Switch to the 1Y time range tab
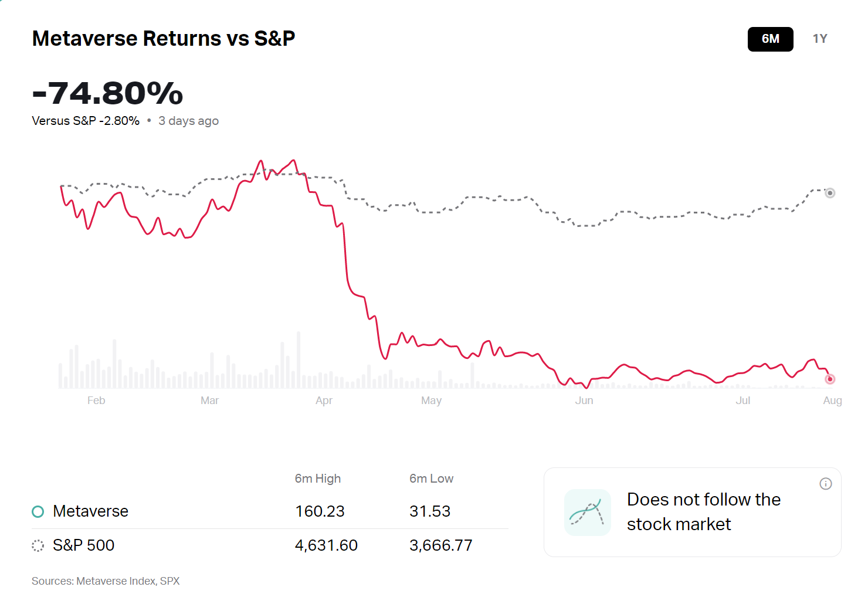The width and height of the screenshot is (868, 597). [819, 39]
